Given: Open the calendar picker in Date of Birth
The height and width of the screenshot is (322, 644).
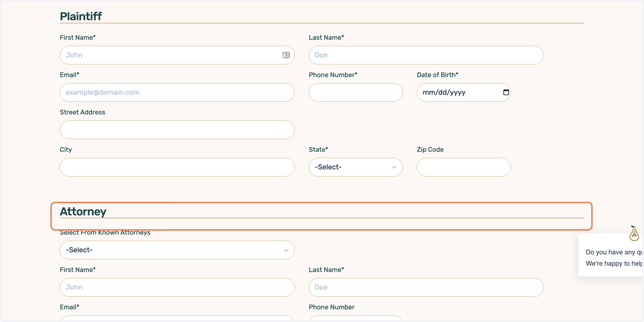Looking at the screenshot, I should point(506,92).
